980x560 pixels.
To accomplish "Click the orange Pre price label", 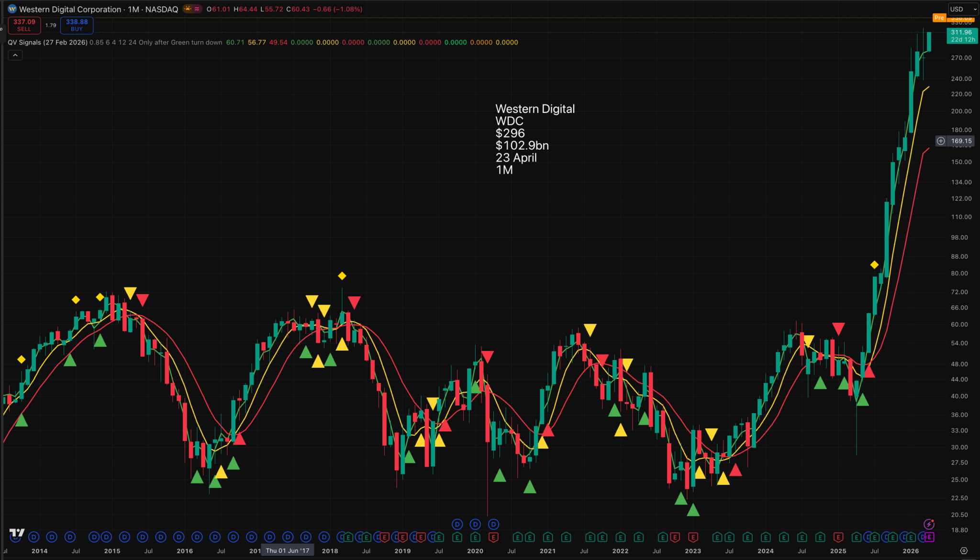I will 939,18.
